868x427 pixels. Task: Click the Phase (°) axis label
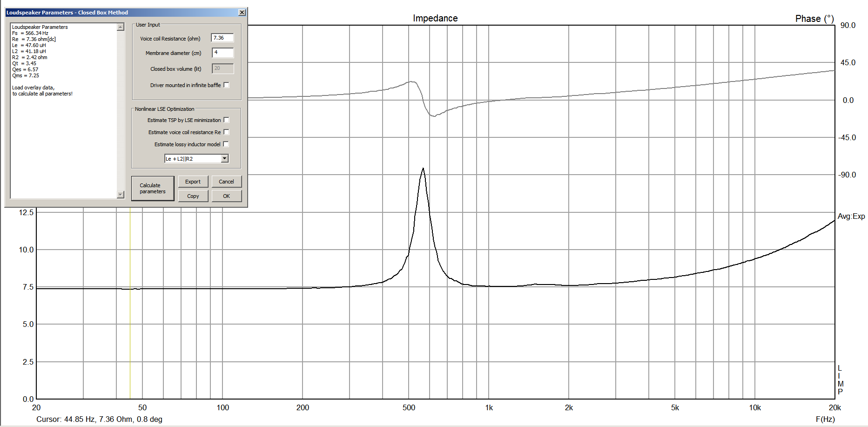pos(814,19)
